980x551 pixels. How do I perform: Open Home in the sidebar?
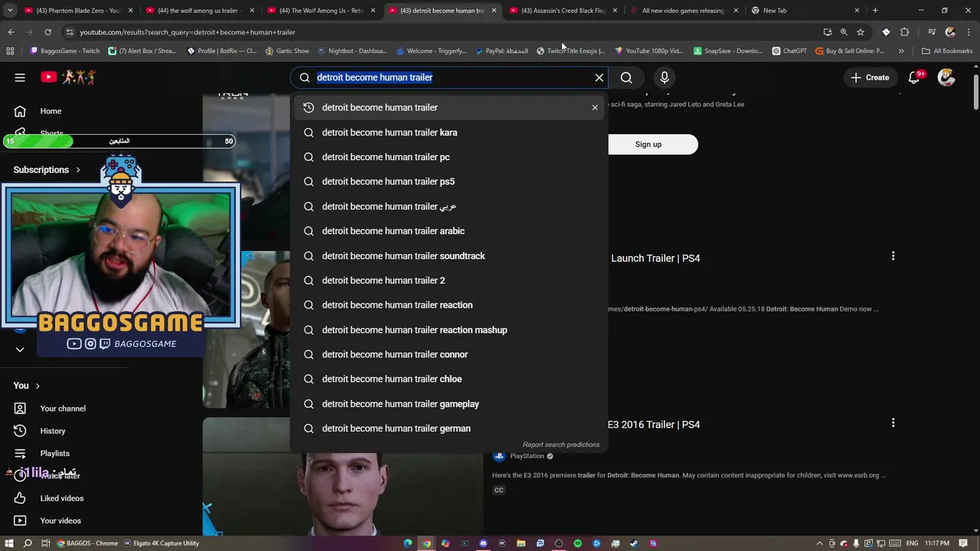(x=51, y=111)
